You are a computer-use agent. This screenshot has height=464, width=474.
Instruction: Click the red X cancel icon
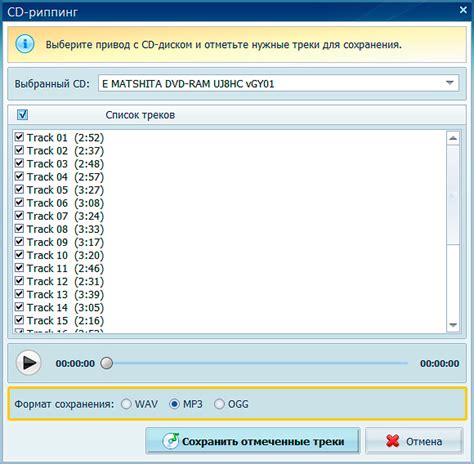click(393, 441)
